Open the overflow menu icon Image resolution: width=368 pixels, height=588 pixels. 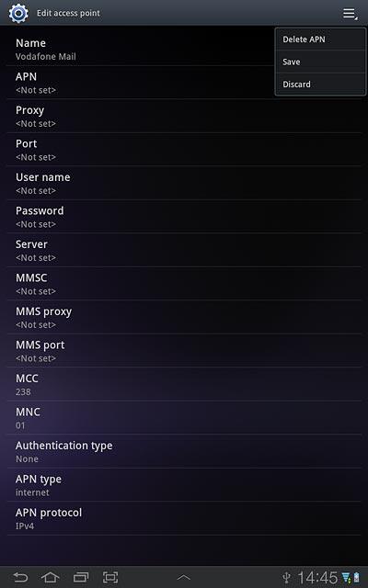(350, 15)
